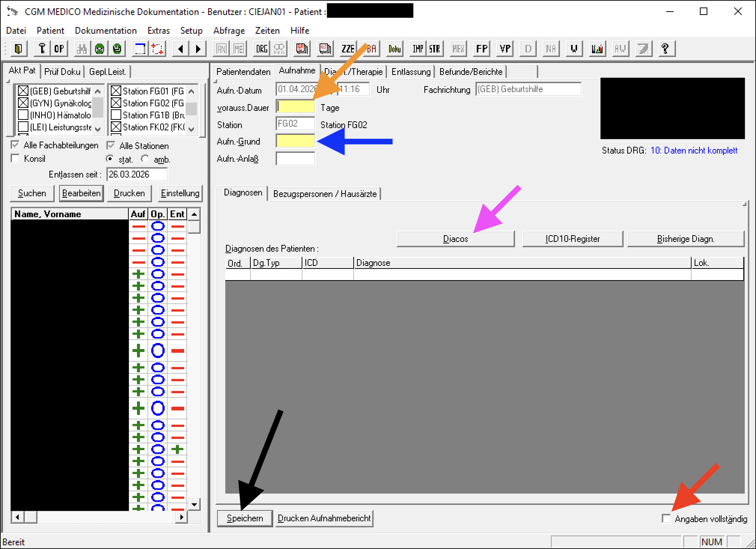Click the ZZE toolbar icon
756x549 pixels.
pyautogui.click(x=348, y=49)
